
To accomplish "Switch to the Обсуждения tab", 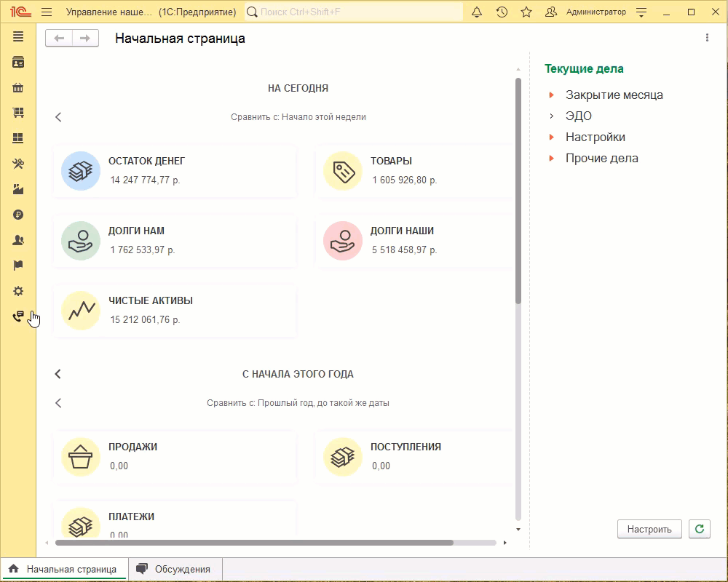I will [x=175, y=570].
